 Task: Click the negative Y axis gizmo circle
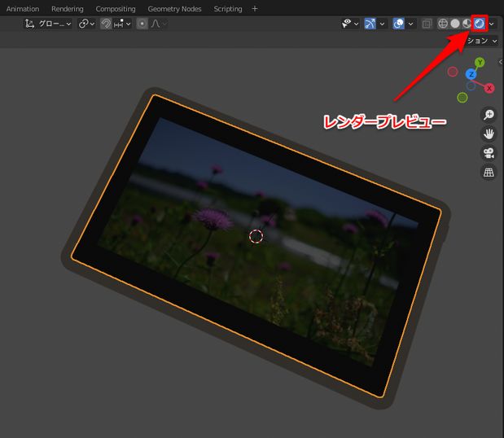click(x=462, y=98)
